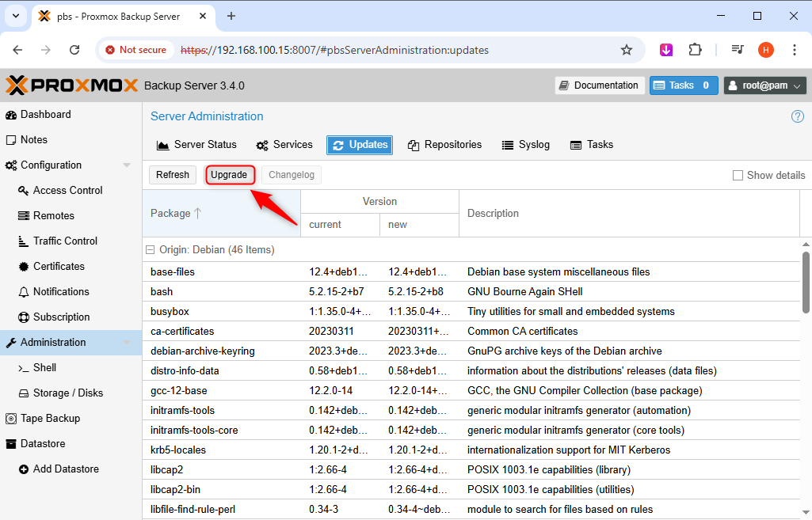Screen dimensions: 812x520
Task: Click the Proxmox logo
Action: coord(72,85)
